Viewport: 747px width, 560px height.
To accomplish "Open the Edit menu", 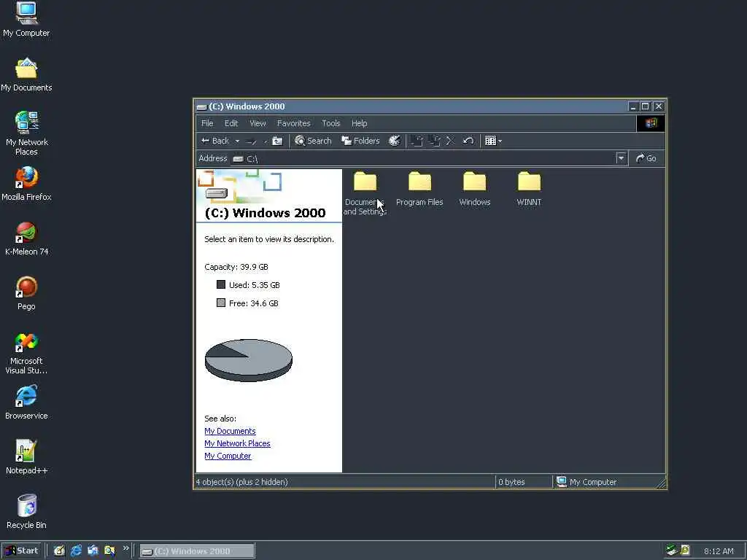I will coord(231,123).
